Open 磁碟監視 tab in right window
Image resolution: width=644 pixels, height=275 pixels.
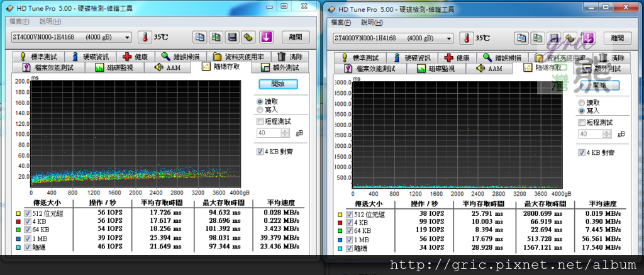[435, 69]
